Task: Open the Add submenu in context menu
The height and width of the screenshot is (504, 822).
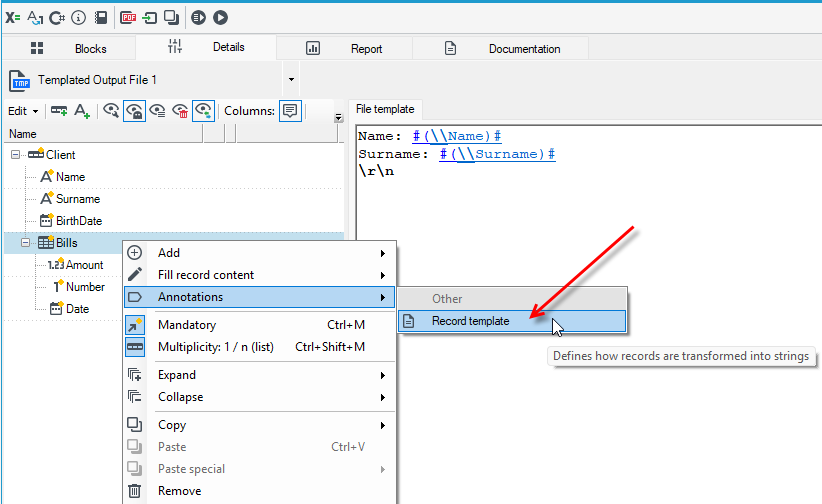Action: point(259,253)
